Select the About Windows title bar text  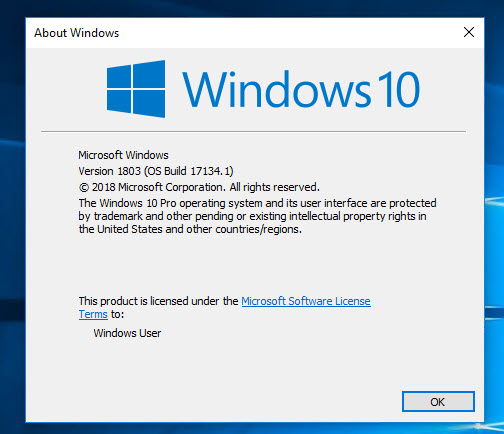pos(76,33)
